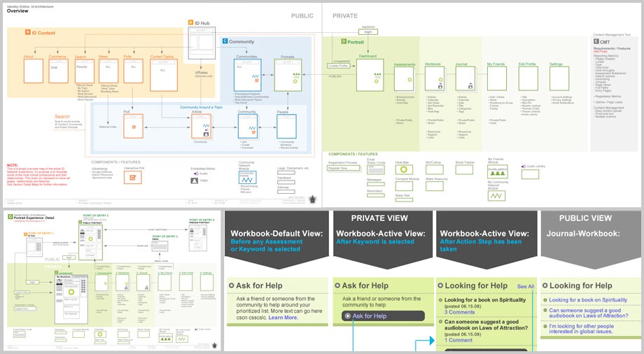
Task: Open the PUBLIC VIEW header tab
Action: pyautogui.click(x=590, y=218)
